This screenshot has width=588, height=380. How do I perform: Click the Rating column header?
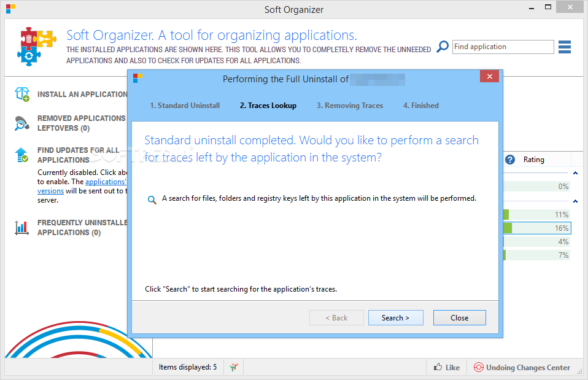click(533, 160)
